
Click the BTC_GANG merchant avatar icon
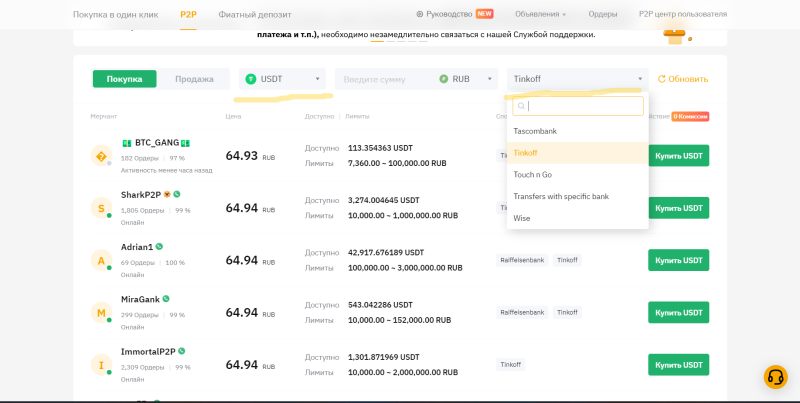(101, 156)
